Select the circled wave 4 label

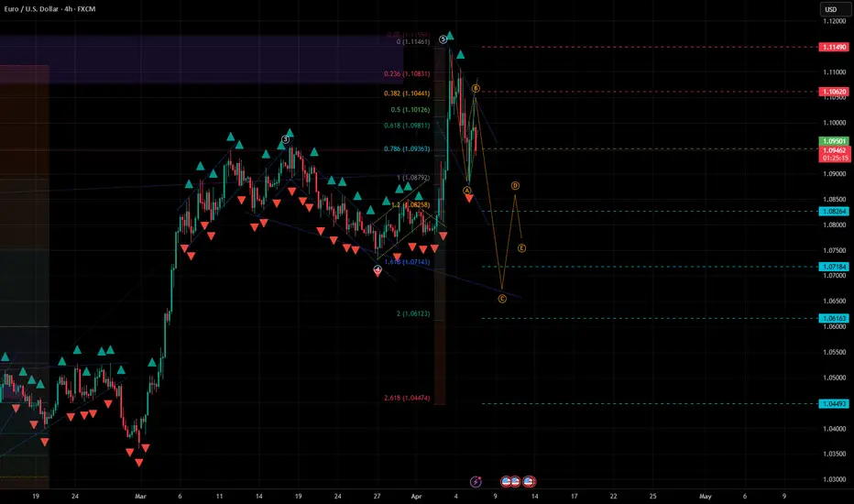[x=378, y=269]
